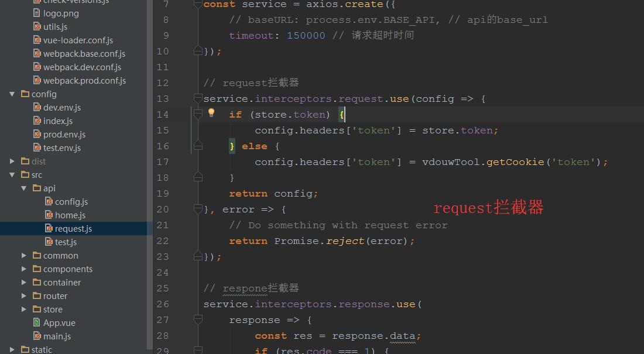Toggle fold marker at line 20
Image resolution: width=644 pixels, height=354 pixels.
click(198, 209)
